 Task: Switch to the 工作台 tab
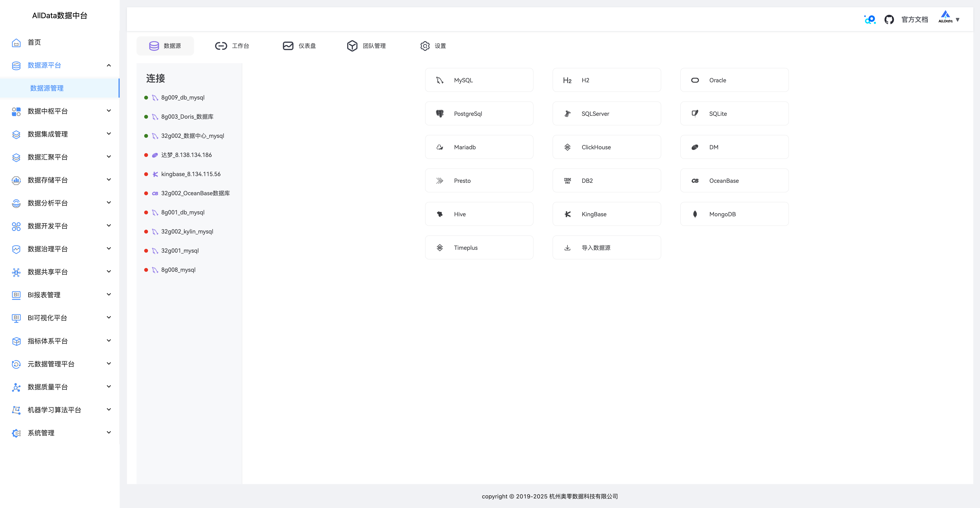pos(232,46)
